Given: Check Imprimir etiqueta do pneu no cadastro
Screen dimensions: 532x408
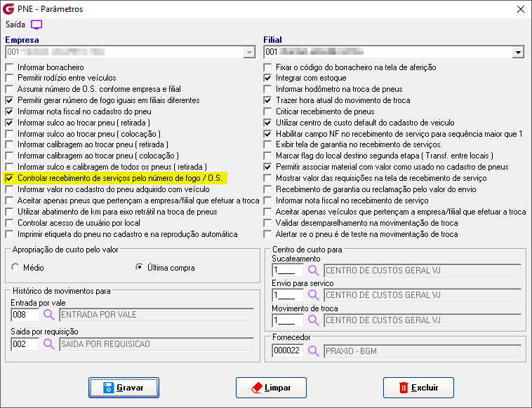Looking at the screenshot, I should (x=10, y=234).
